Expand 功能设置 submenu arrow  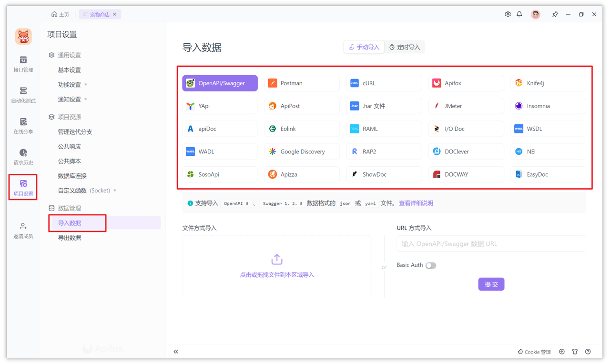tap(86, 84)
